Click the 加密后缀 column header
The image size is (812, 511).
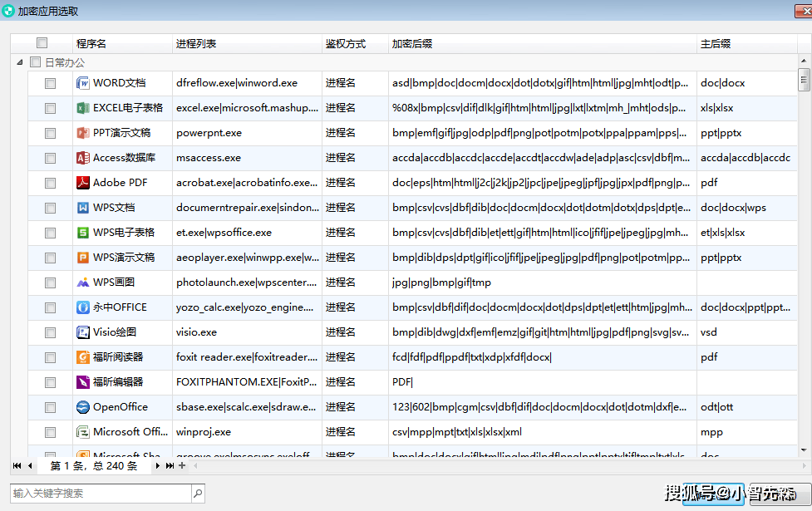pos(412,44)
